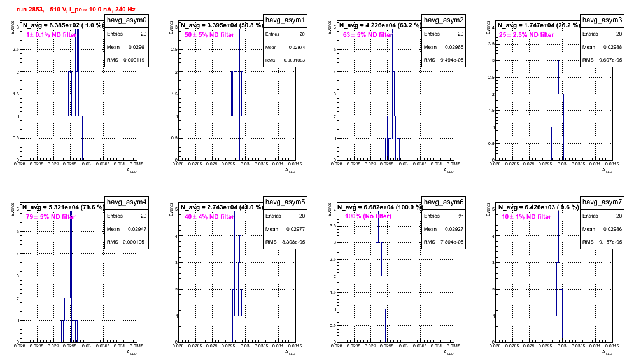Click the Events y-axis title of havg_asym3
This screenshot has width=634, height=364.
click(488, 27)
